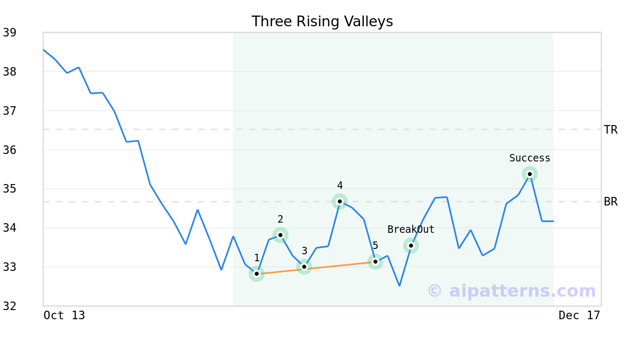Click the third valley marker labeled 5
This screenshot has height=338, width=644.
click(x=375, y=261)
